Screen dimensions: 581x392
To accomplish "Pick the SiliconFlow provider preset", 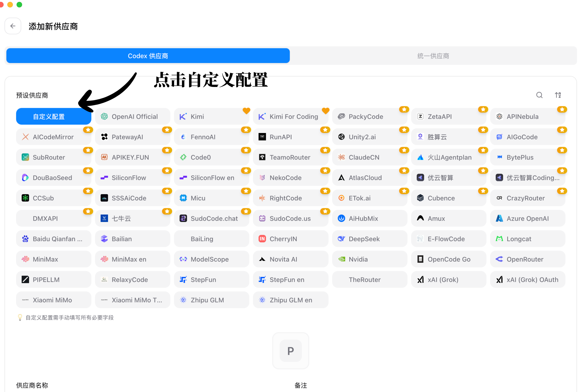I will point(133,178).
